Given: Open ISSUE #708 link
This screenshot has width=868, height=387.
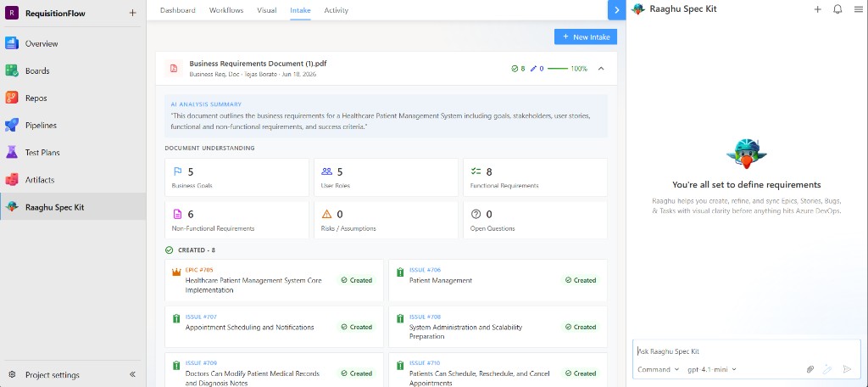Looking at the screenshot, I should pyautogui.click(x=426, y=317).
